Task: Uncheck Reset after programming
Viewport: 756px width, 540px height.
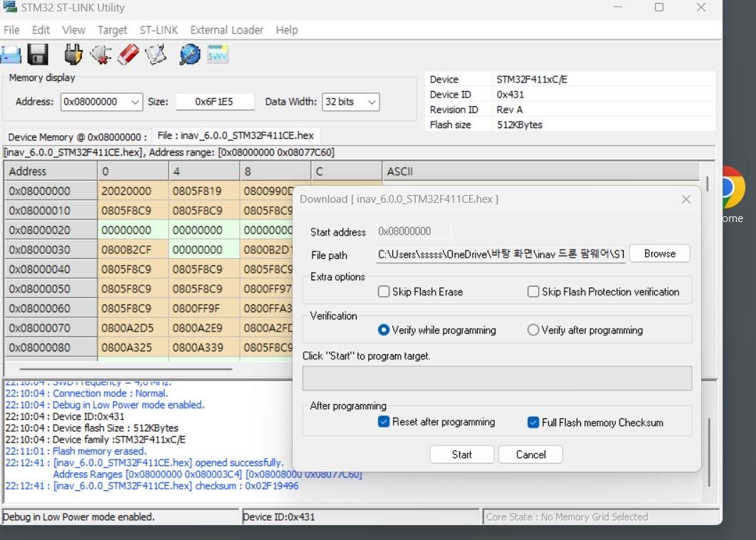Action: click(382, 422)
